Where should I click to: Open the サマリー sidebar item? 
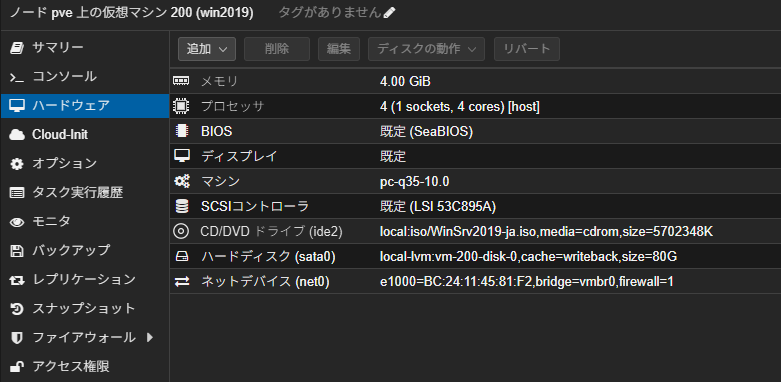pyautogui.click(x=85, y=48)
